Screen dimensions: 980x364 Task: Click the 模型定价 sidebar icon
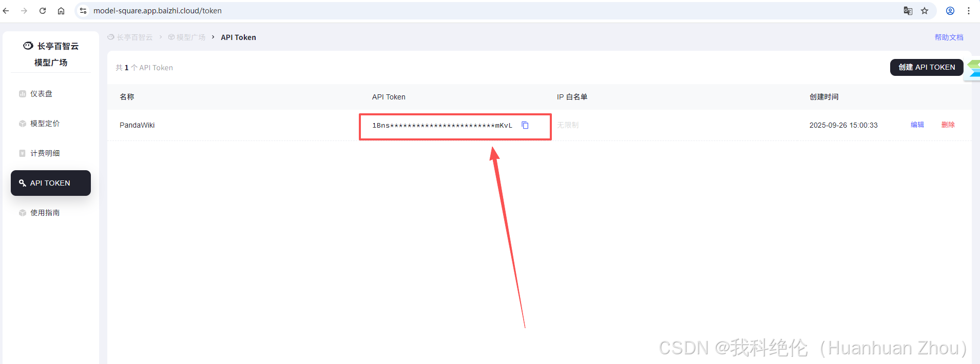tap(23, 124)
